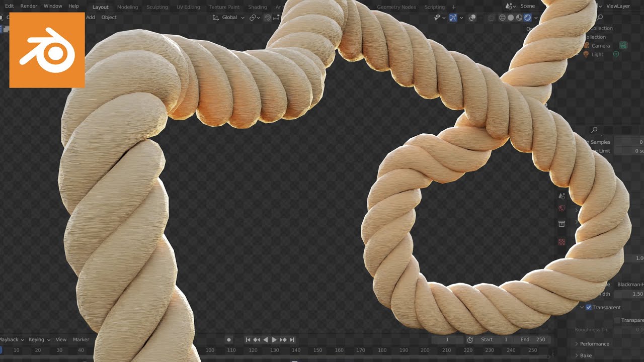Select material preview shading
Viewport: 644px width, 362px height.
click(519, 18)
